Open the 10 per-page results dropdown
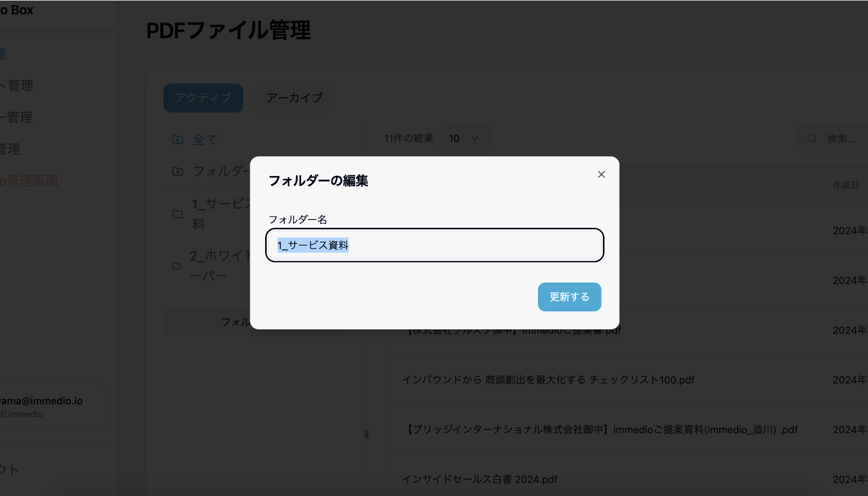The image size is (868, 496). point(464,139)
